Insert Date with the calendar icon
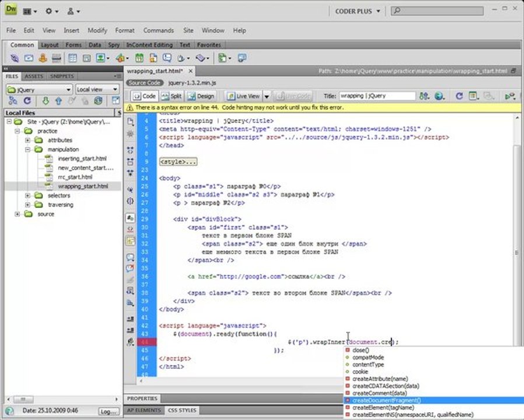The width and height of the screenshot is (524, 420). click(x=139, y=58)
